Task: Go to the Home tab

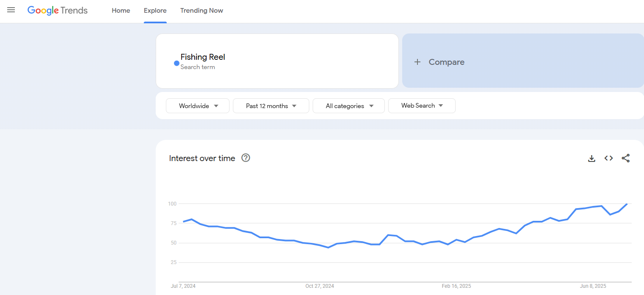Action: (x=121, y=11)
